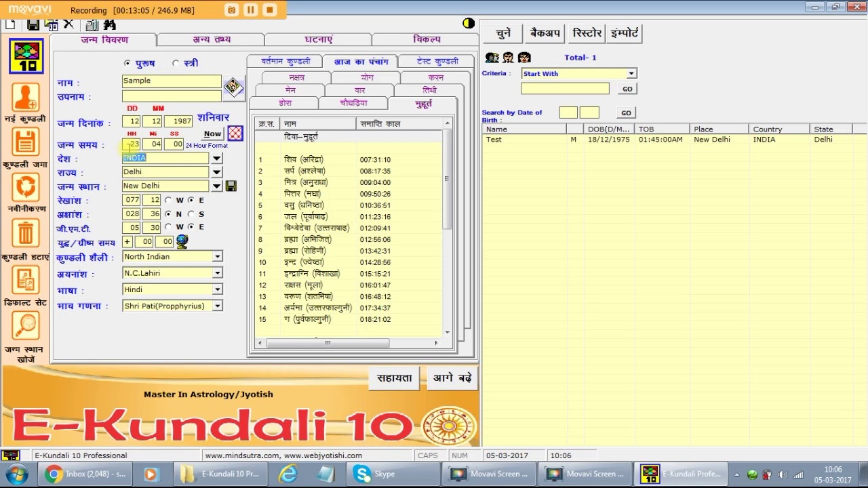The width and height of the screenshot is (868, 488).
Task: Click the male face filter icon
Action: click(x=509, y=58)
